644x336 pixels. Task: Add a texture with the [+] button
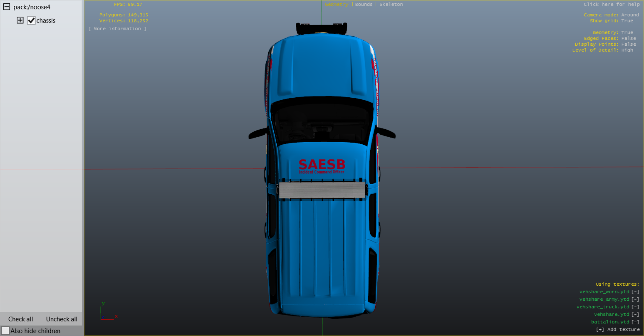click(x=600, y=330)
